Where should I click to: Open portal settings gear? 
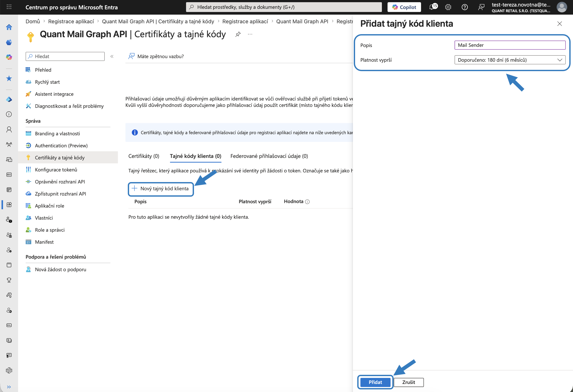(x=448, y=7)
